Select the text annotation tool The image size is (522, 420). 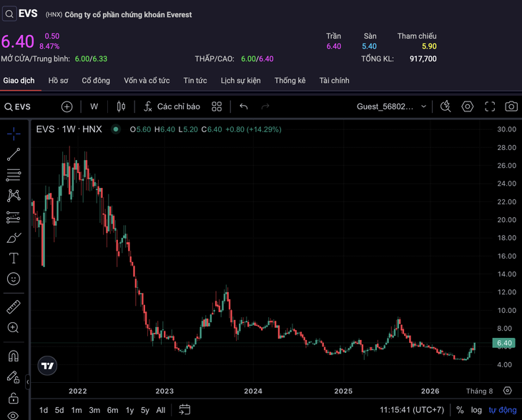tap(14, 258)
